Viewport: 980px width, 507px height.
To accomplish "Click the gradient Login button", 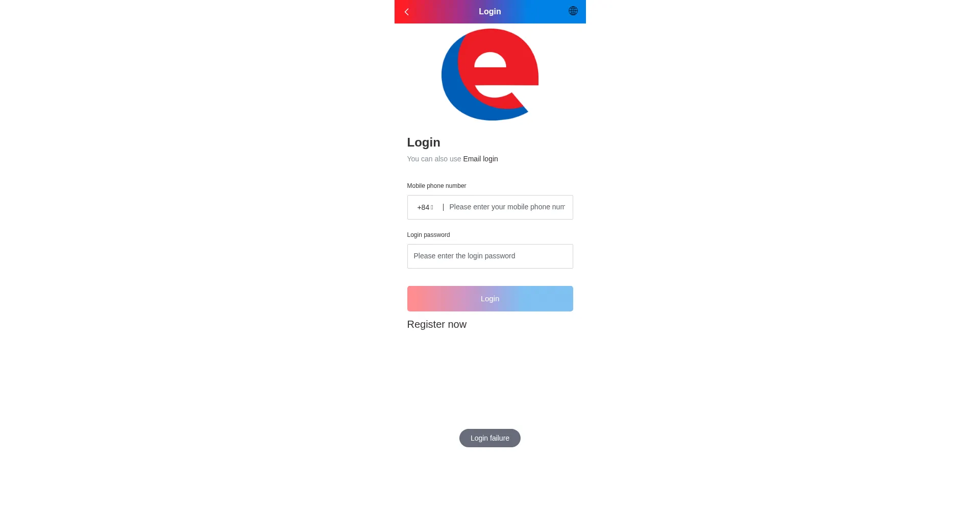I will pyautogui.click(x=490, y=299).
